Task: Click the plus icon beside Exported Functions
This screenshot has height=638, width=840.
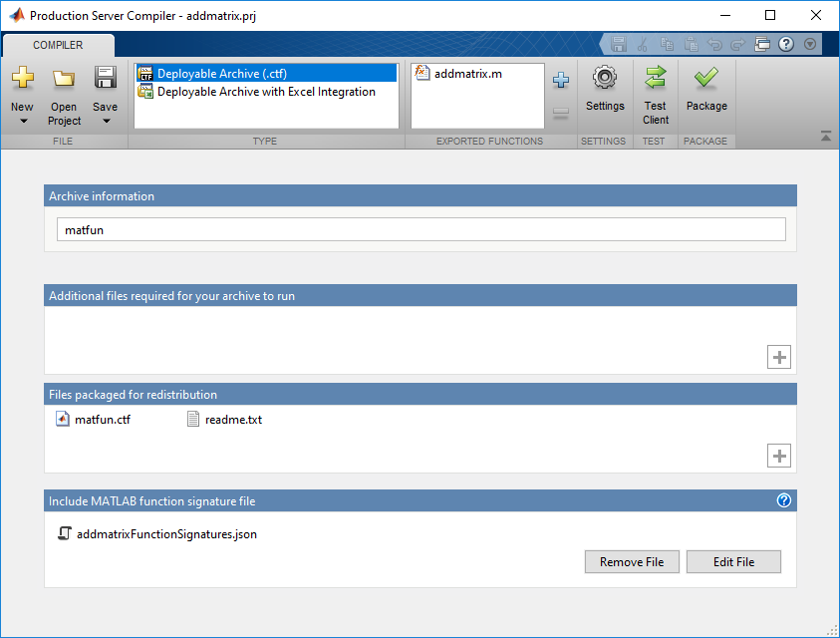Action: pos(560,80)
